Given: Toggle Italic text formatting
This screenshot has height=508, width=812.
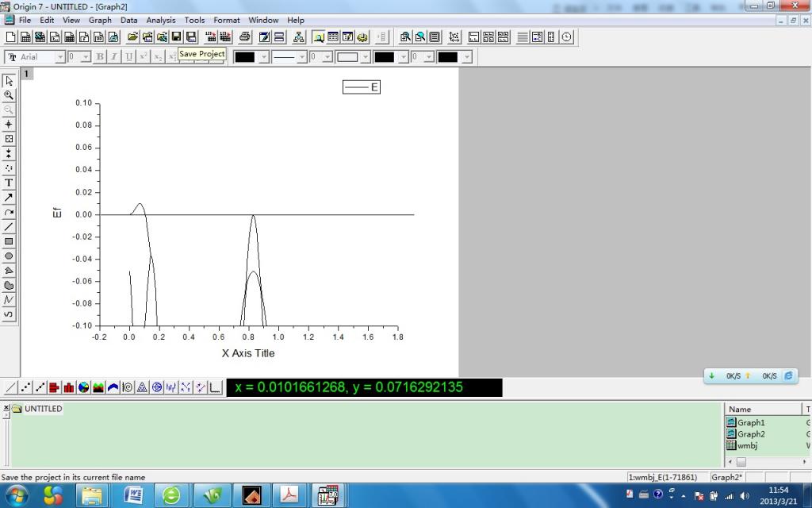Looking at the screenshot, I should click(114, 57).
